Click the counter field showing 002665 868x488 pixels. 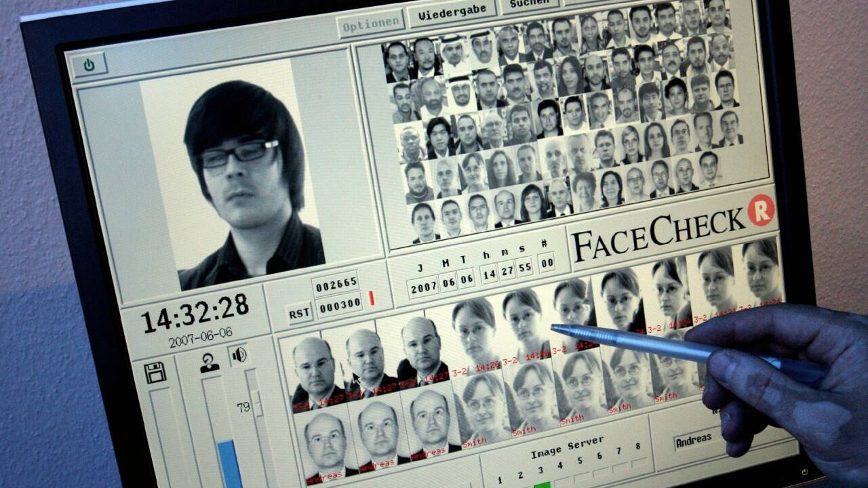tap(335, 283)
